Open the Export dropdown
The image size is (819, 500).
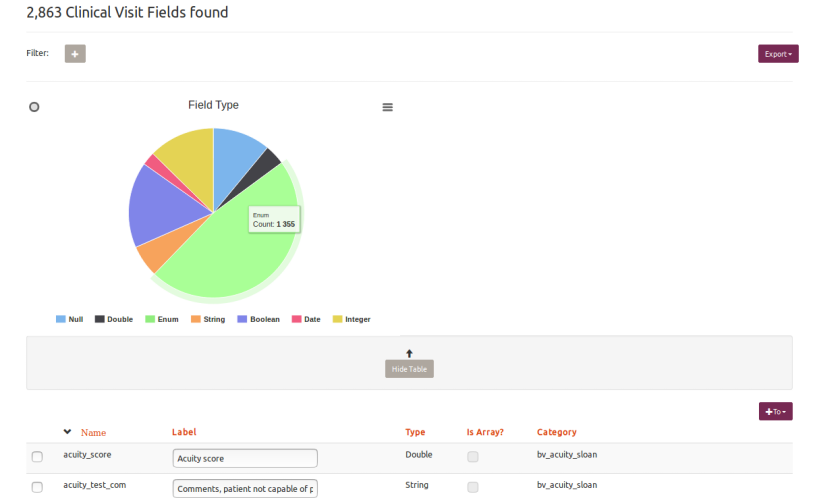pos(778,53)
